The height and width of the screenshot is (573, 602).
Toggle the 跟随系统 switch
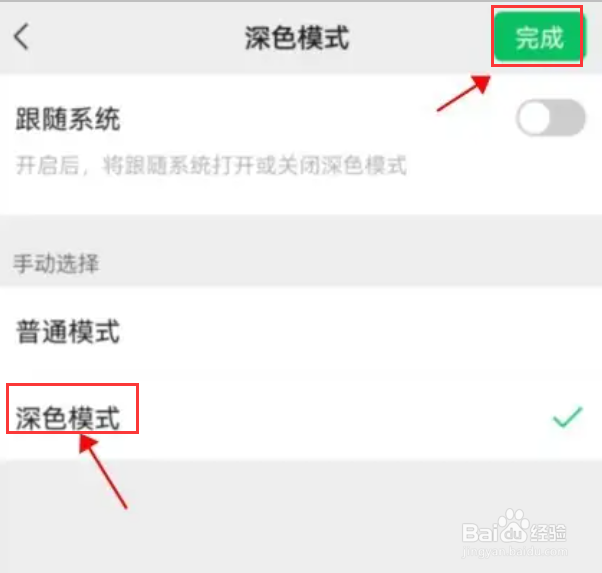coord(551,118)
